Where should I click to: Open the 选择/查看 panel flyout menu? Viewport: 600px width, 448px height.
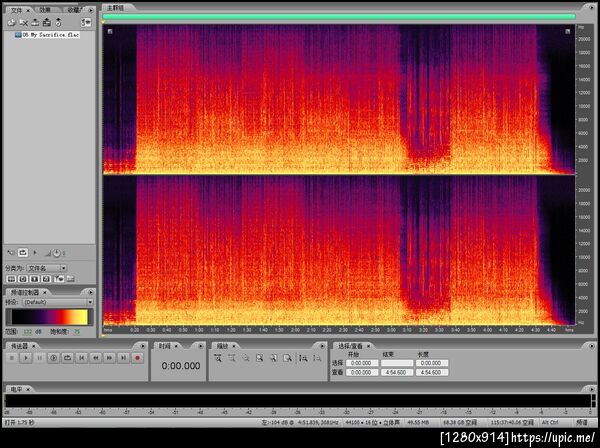(x=591, y=346)
